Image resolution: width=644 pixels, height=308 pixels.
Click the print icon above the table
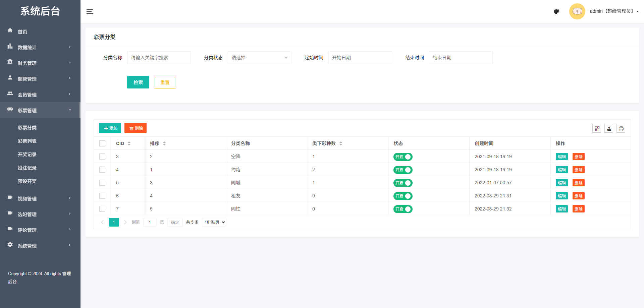[621, 128]
